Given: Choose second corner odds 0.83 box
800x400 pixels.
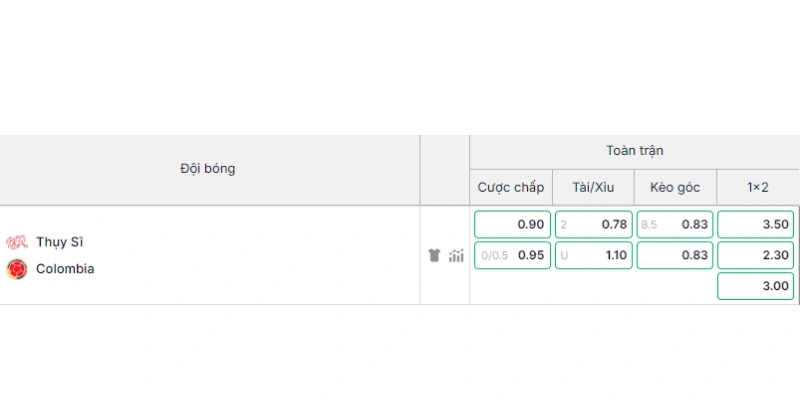Looking at the screenshot, I should (675, 255).
